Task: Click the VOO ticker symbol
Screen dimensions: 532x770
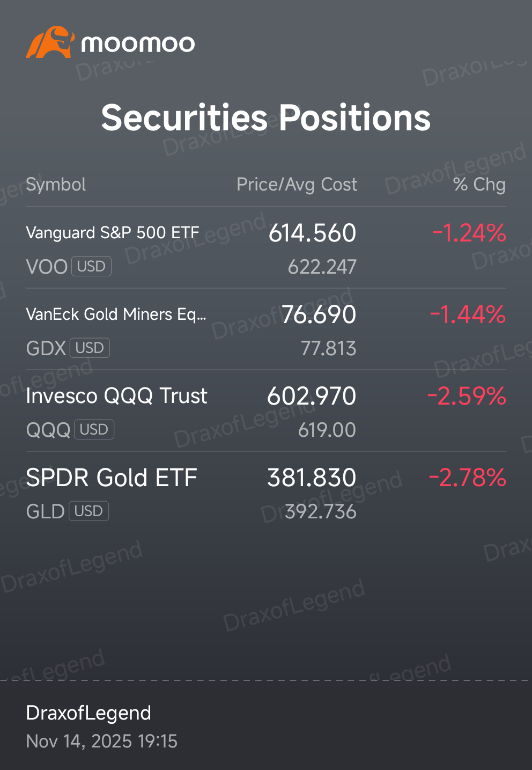Action: tap(47, 267)
